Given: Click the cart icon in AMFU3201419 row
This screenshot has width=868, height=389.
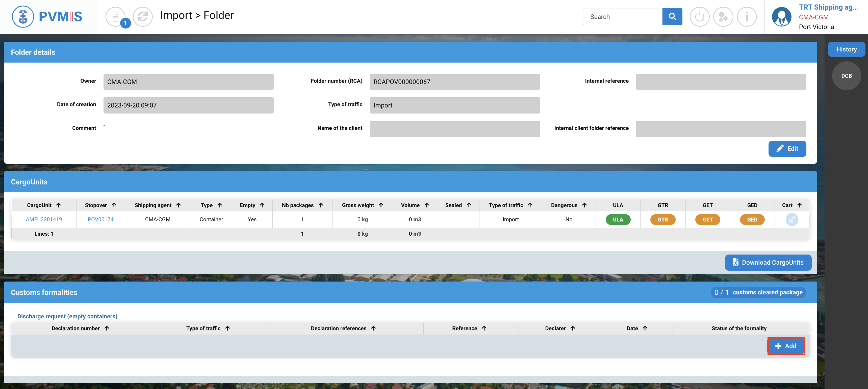Looking at the screenshot, I should tap(791, 219).
